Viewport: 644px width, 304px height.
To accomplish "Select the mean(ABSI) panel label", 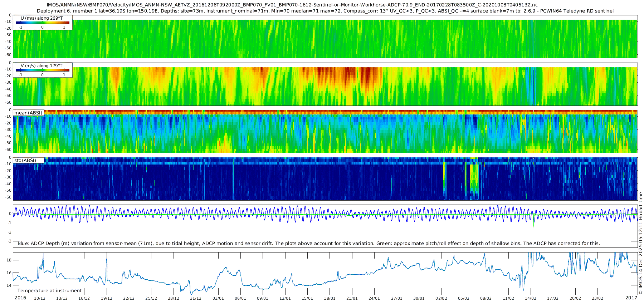I will click(x=28, y=113).
